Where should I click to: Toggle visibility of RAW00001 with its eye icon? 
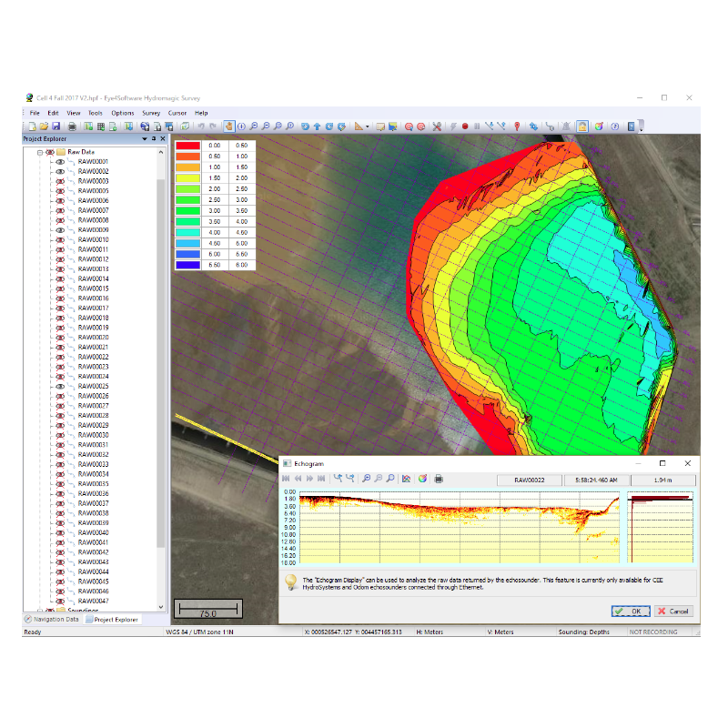click(60, 162)
